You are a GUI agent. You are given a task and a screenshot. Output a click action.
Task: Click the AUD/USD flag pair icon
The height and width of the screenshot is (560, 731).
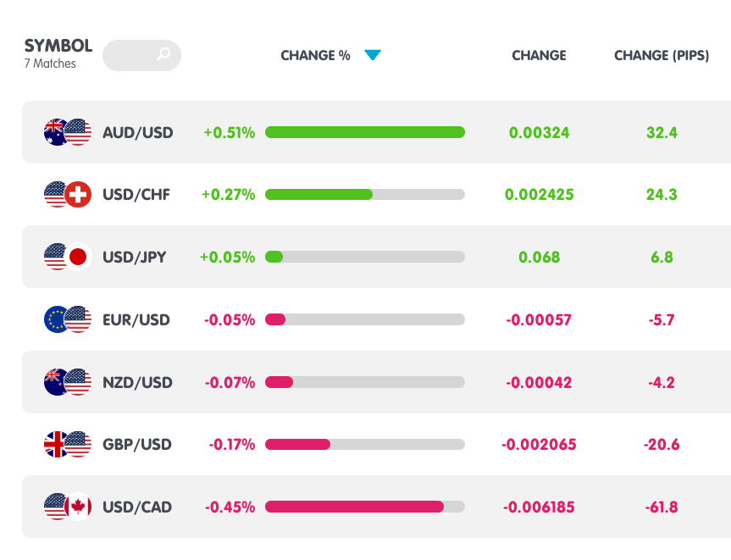click(67, 132)
